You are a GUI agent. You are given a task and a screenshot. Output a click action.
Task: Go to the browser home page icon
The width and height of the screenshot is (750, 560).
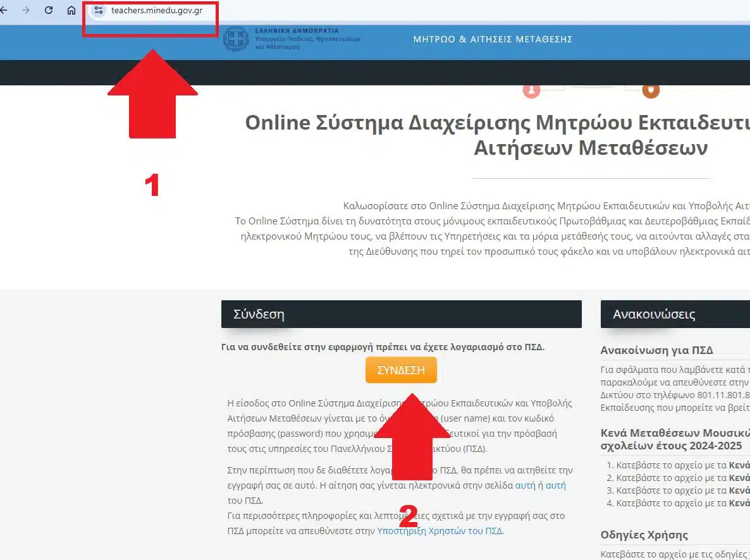pos(71,11)
